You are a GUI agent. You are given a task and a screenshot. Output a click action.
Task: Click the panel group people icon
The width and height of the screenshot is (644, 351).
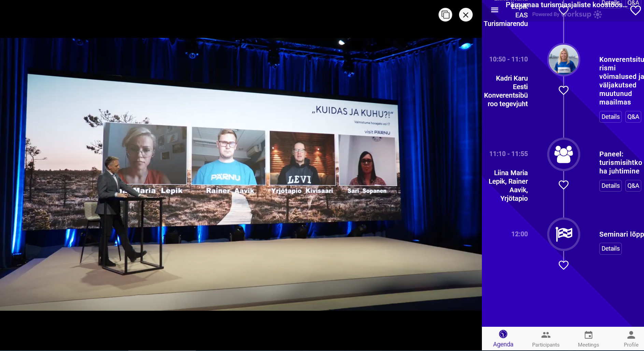(563, 154)
